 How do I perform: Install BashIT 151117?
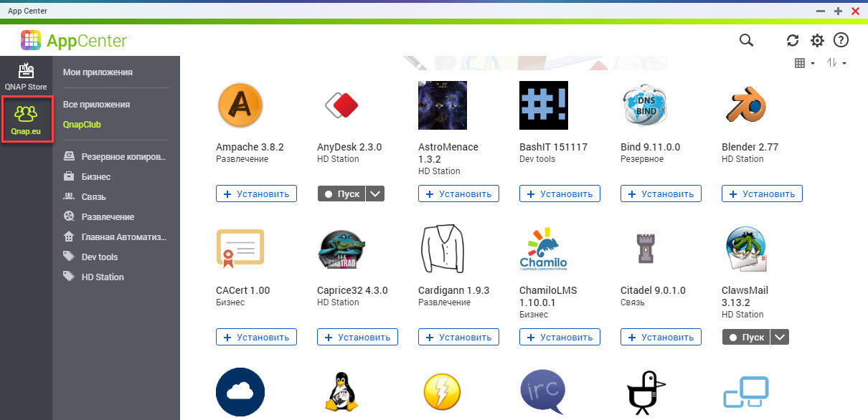click(x=560, y=194)
